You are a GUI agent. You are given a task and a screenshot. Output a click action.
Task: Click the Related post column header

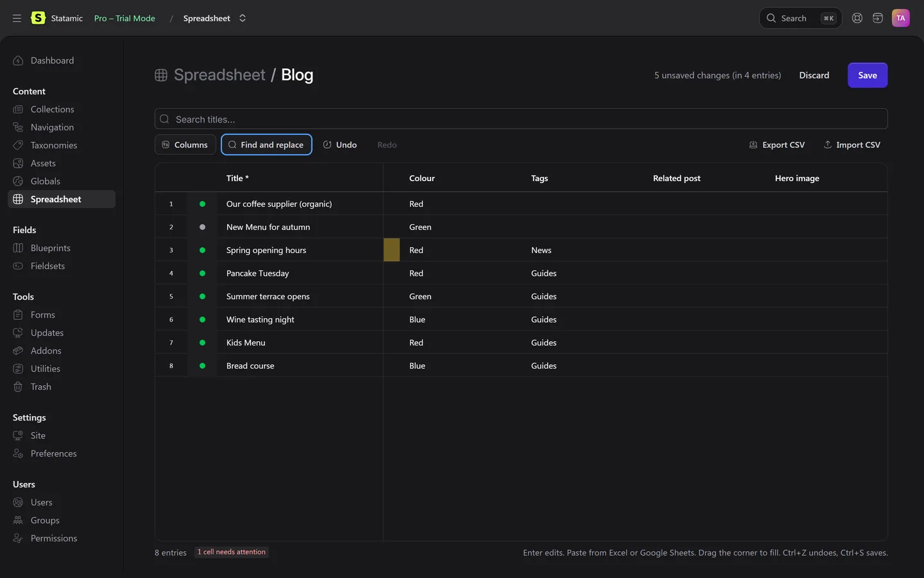coord(677,178)
